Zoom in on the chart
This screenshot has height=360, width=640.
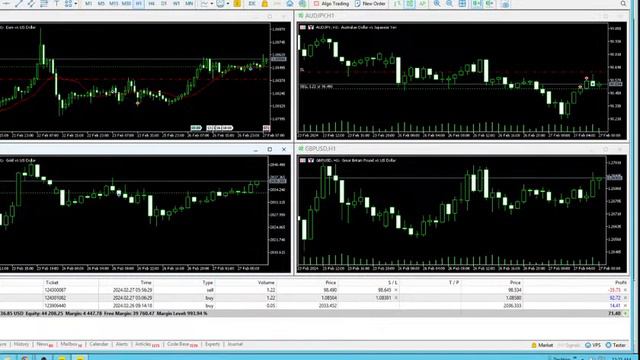pos(437,4)
